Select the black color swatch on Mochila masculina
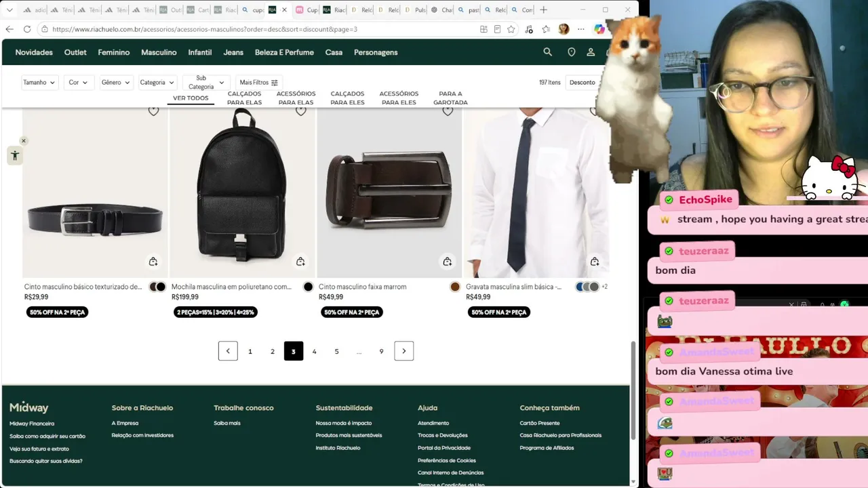This screenshot has width=868, height=488. (308, 287)
